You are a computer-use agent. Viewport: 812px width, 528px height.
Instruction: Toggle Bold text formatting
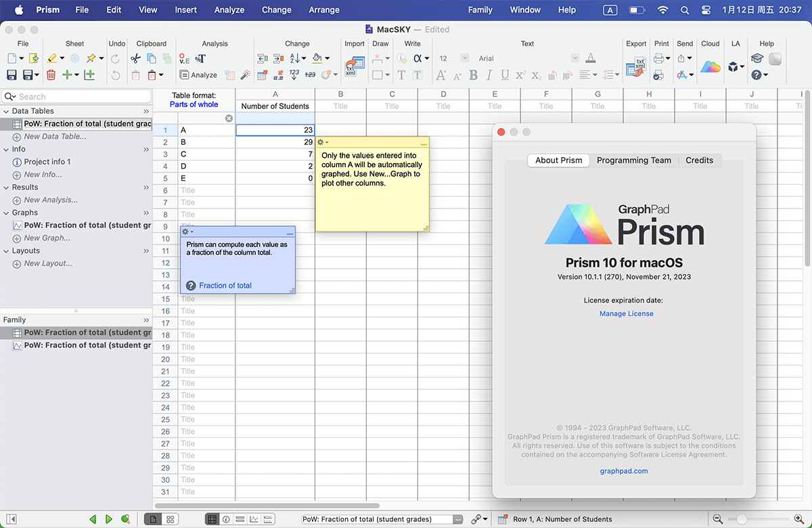tap(473, 75)
